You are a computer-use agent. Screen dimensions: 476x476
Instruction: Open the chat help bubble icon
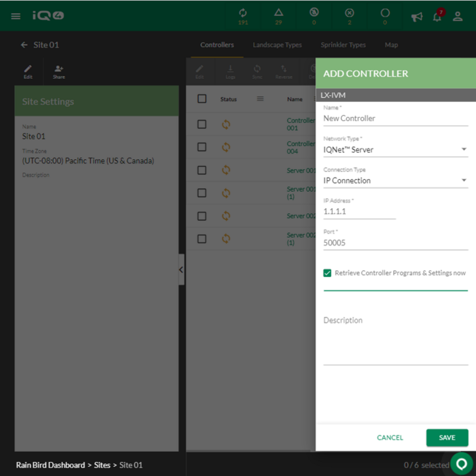pyautogui.click(x=461, y=463)
